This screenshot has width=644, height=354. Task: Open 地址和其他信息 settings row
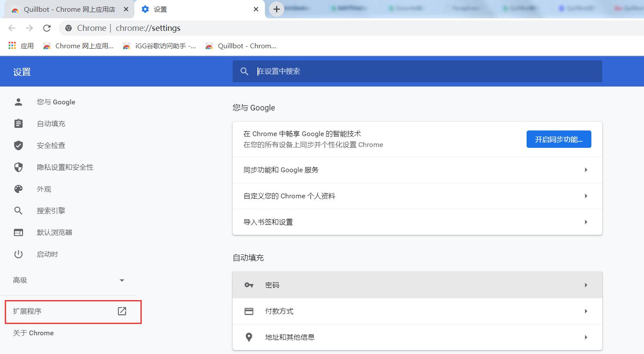tap(417, 337)
